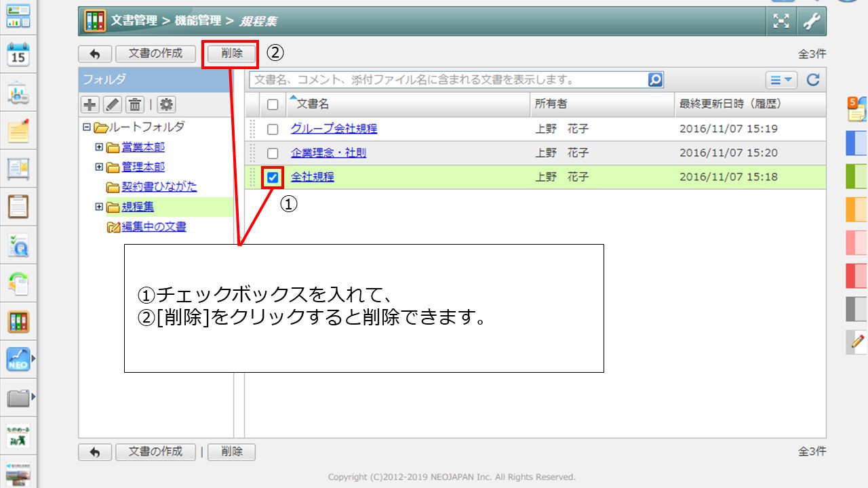
Task: Open the green refresh document sidebar icon
Action: [18, 283]
